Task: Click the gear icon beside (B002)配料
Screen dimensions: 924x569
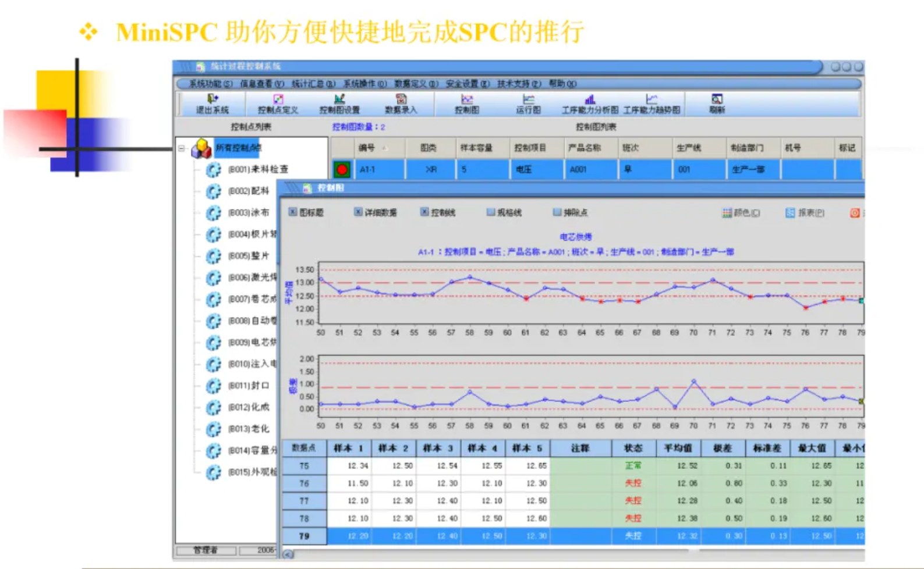Action: point(214,191)
